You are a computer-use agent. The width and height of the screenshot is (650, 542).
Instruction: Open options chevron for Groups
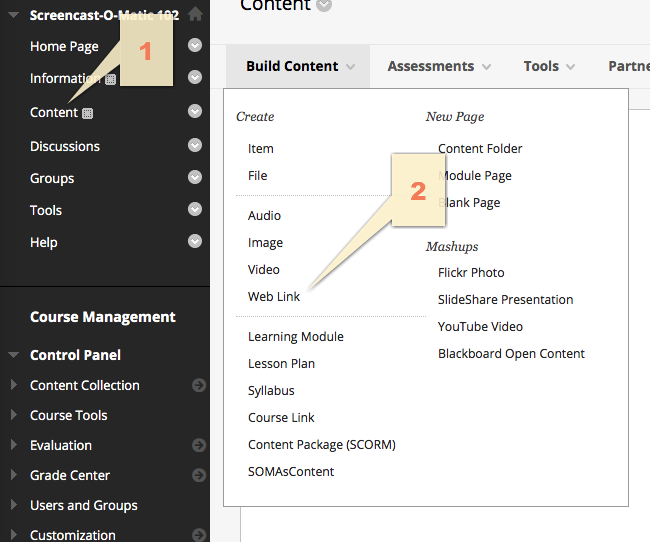(x=195, y=177)
